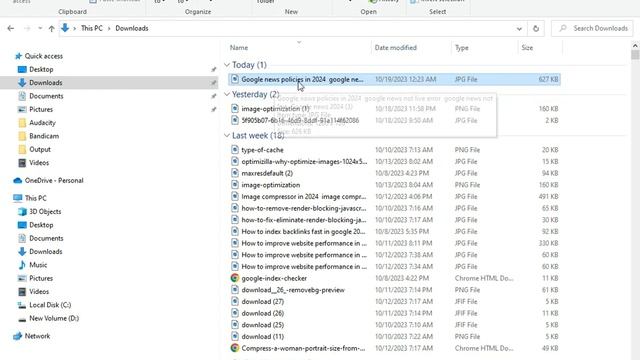Screen dimensions: 640x360
Task: Select the 160 KB image-optimization file from last week
Action: pos(271,185)
